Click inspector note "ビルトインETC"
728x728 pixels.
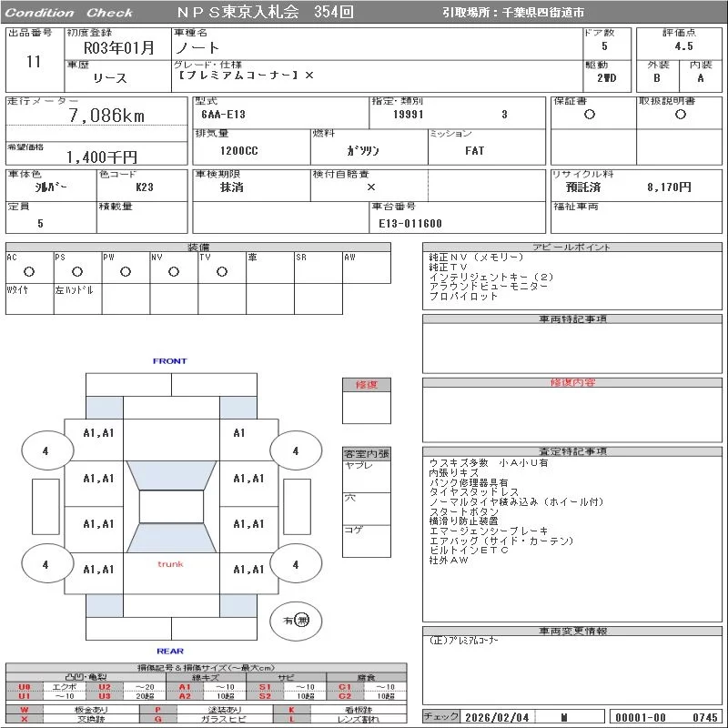(x=469, y=551)
